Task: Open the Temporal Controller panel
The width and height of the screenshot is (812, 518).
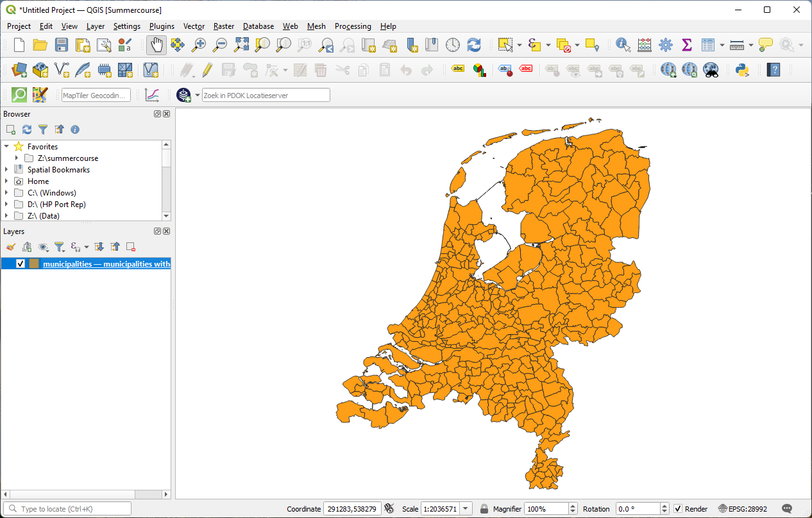Action: coord(453,45)
